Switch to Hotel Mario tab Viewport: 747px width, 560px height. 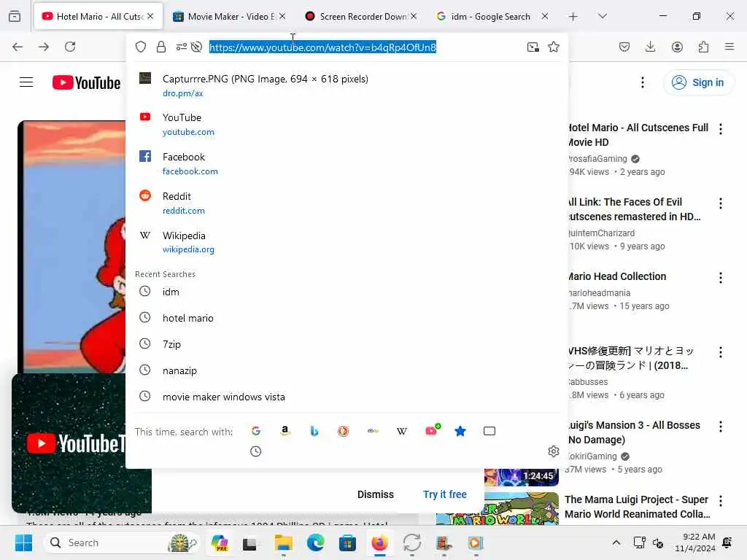tap(99, 16)
